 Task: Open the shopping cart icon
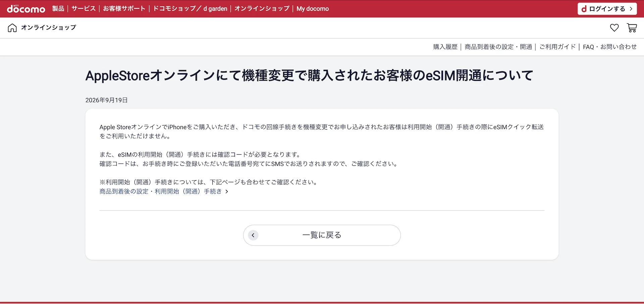(x=632, y=28)
